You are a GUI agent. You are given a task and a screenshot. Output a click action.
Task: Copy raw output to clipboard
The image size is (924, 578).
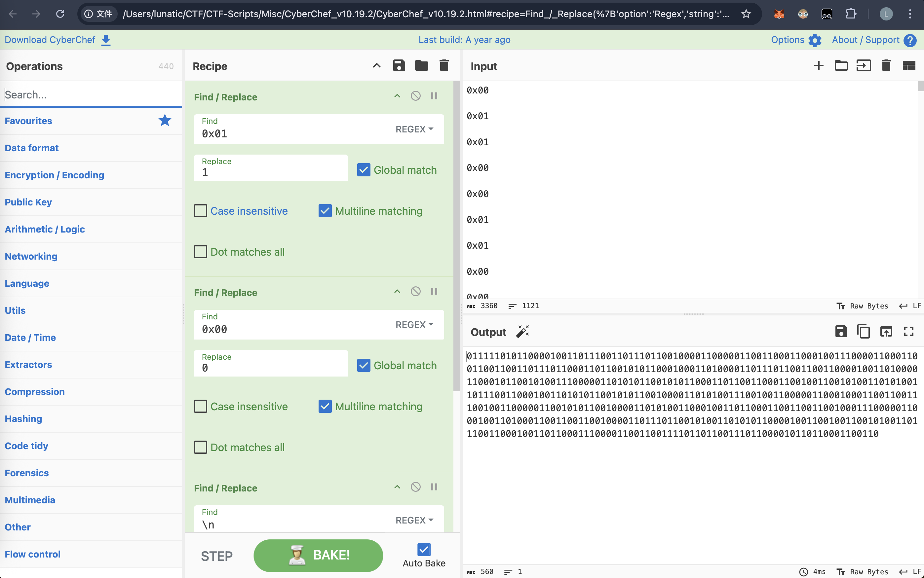click(863, 331)
